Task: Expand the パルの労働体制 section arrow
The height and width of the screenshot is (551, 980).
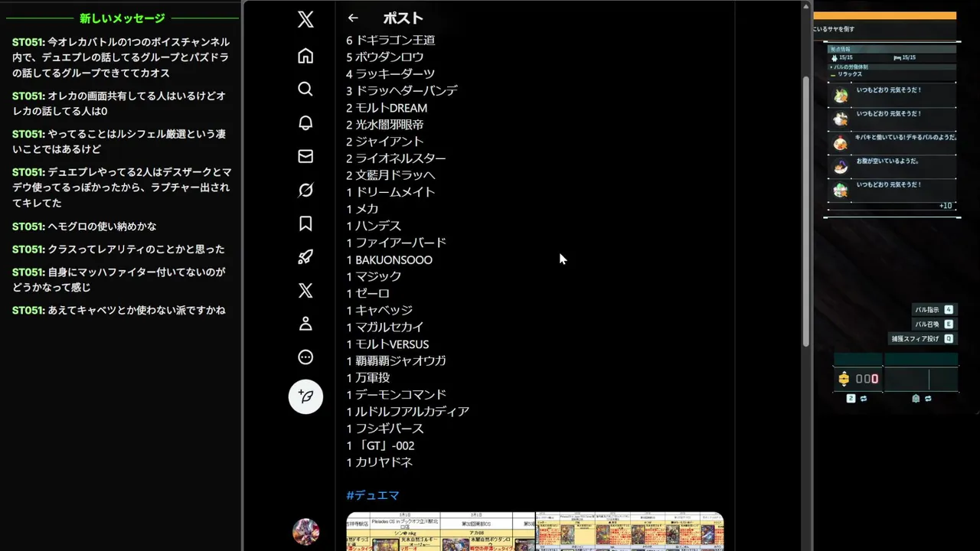Action: point(832,67)
